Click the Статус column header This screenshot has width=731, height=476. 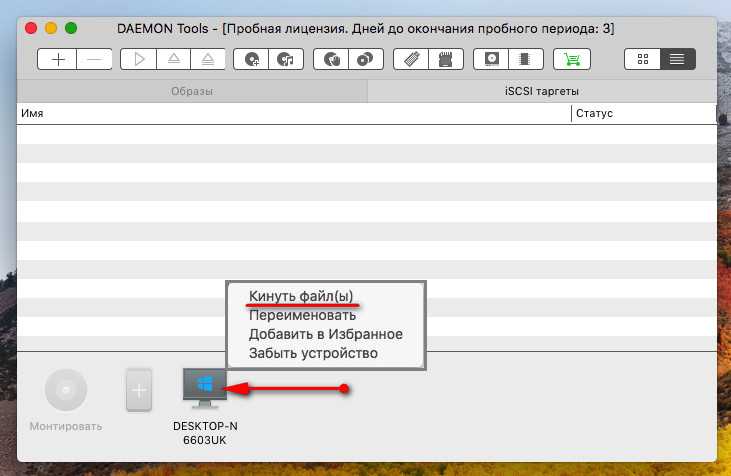[644, 113]
